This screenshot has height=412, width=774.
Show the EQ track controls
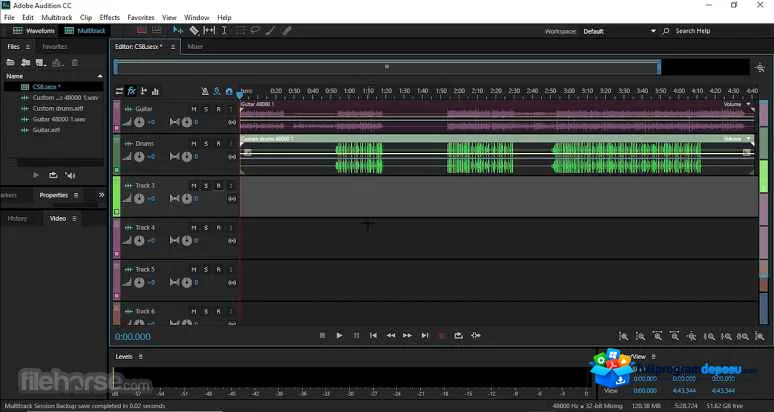[x=155, y=91]
